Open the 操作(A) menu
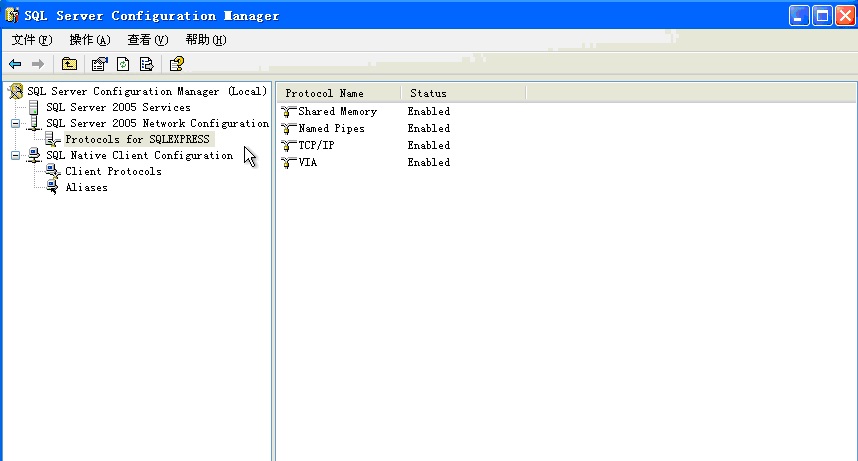 click(x=90, y=40)
